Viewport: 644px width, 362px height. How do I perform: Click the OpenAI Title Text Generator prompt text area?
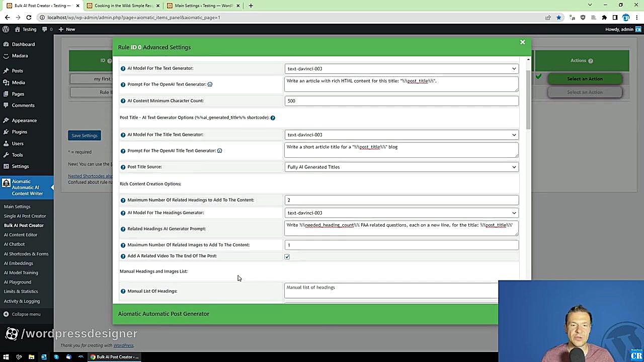(401, 150)
